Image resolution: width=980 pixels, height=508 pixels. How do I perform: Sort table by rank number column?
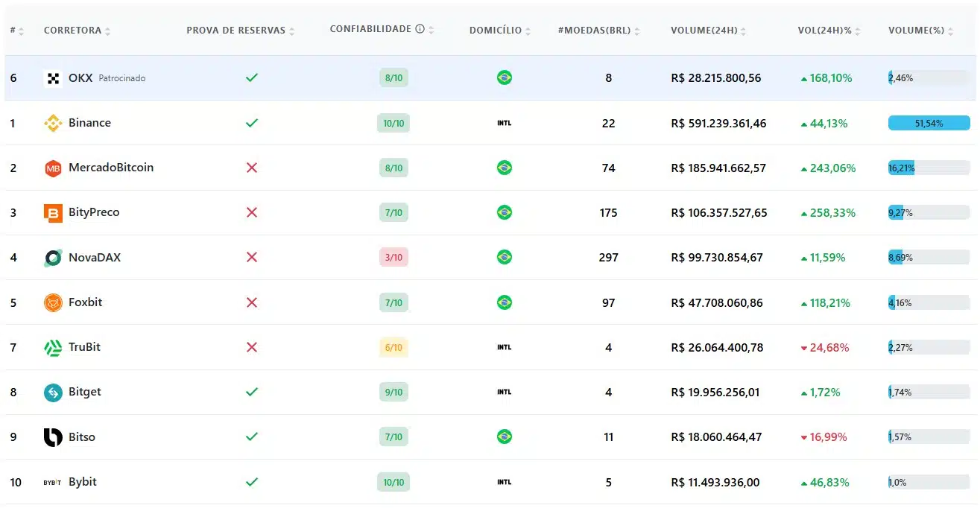17,31
